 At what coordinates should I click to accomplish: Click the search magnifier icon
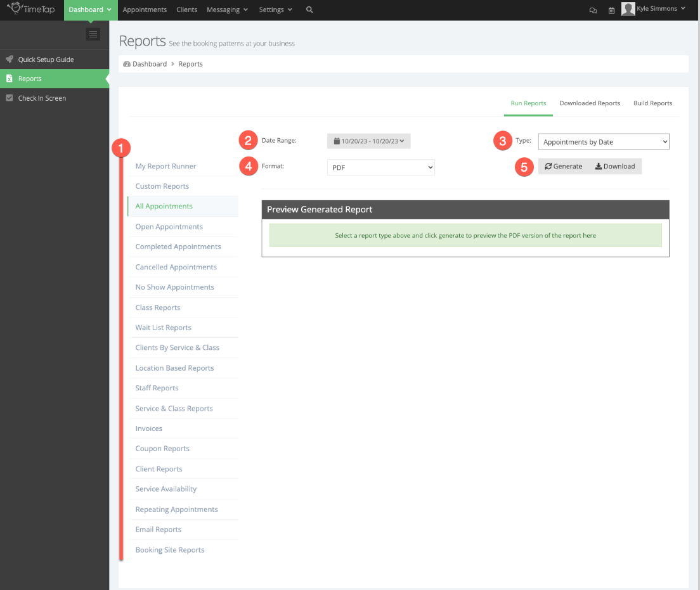click(309, 10)
